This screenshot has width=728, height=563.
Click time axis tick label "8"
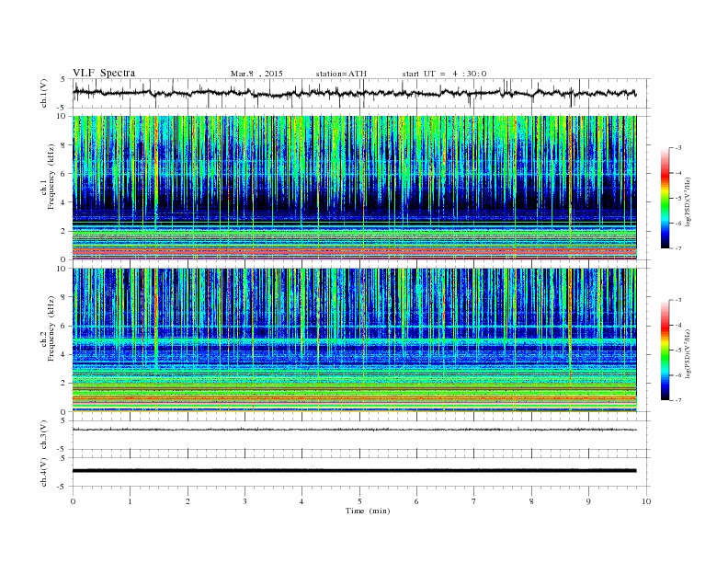[x=531, y=501]
